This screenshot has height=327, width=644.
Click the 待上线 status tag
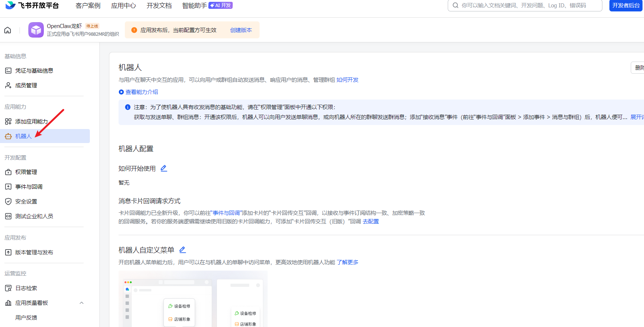tap(92, 26)
